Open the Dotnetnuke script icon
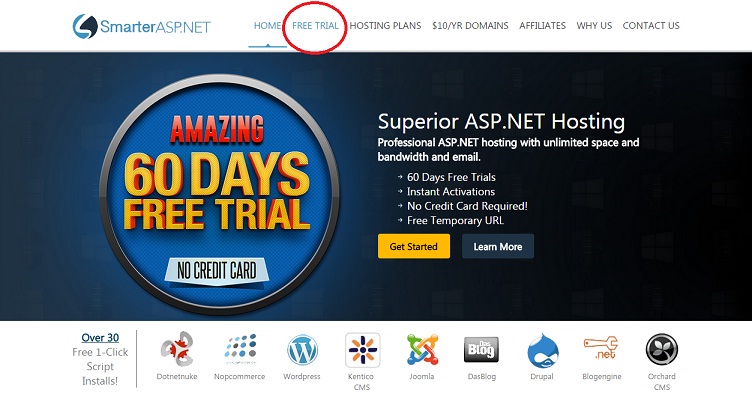The image size is (752, 399). pyautogui.click(x=177, y=349)
